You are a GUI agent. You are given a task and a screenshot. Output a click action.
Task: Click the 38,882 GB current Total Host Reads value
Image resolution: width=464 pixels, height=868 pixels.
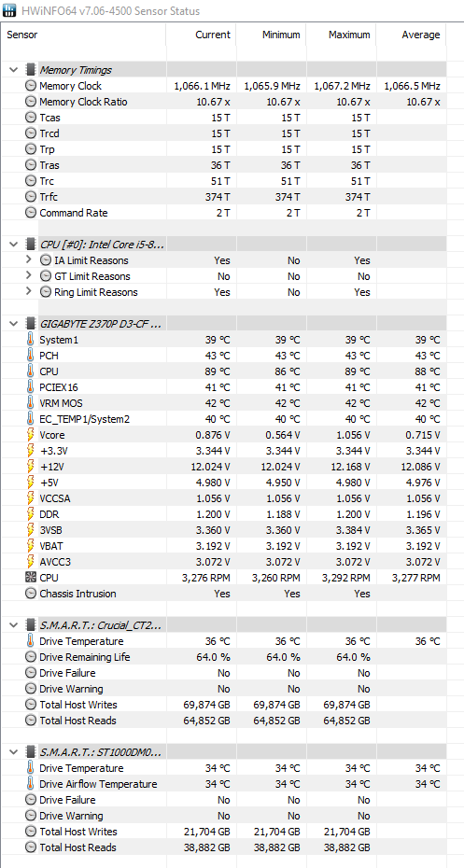pos(206,847)
